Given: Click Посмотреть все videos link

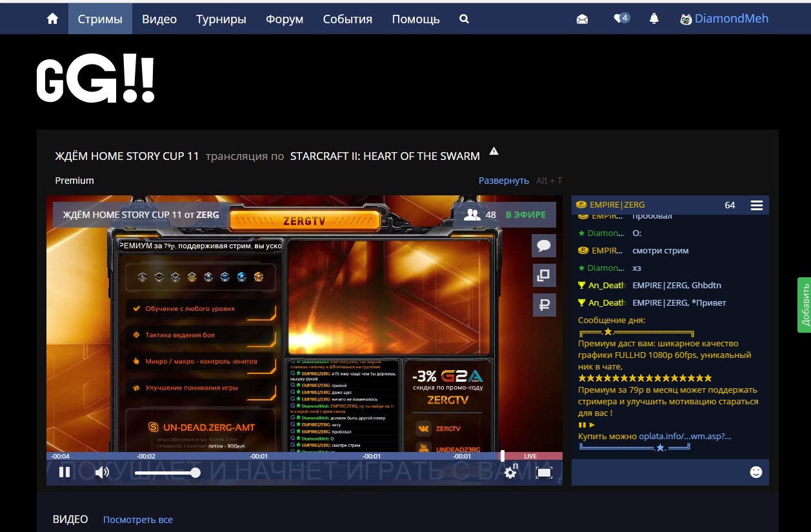Looking at the screenshot, I should pyautogui.click(x=138, y=520).
